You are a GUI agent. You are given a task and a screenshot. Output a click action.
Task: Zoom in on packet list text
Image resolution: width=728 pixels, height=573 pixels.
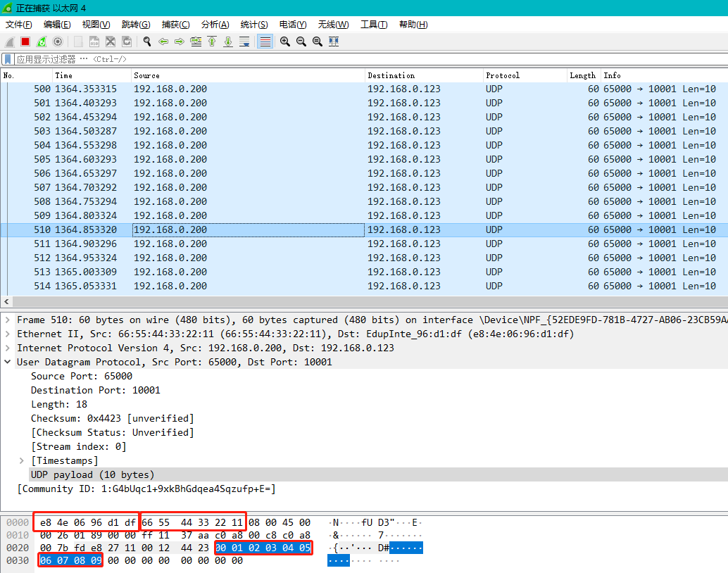point(285,42)
